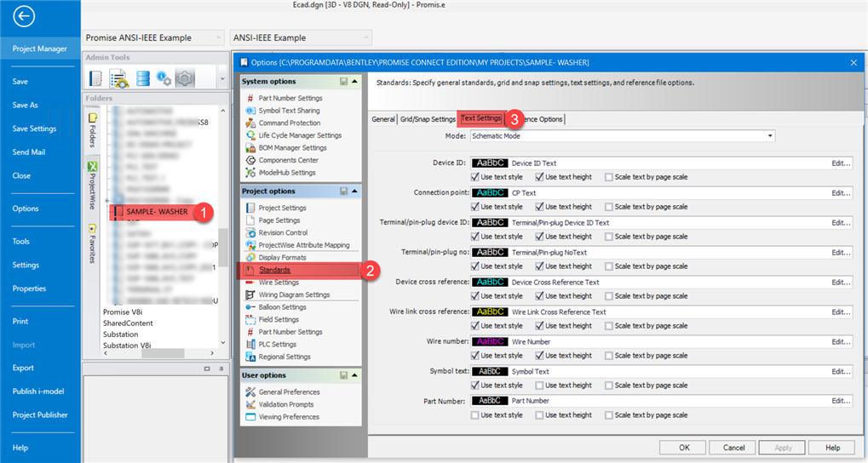Open iModelHub Settings
Screen dimensions: 868x463
[287, 173]
